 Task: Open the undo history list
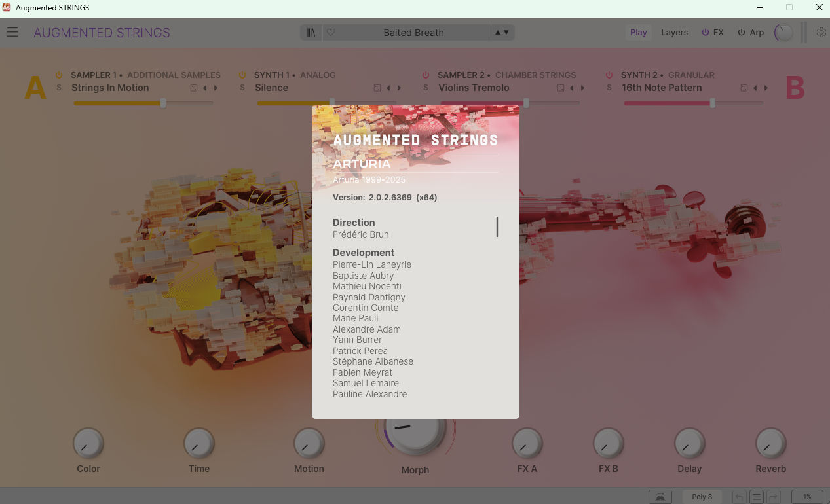(756, 497)
